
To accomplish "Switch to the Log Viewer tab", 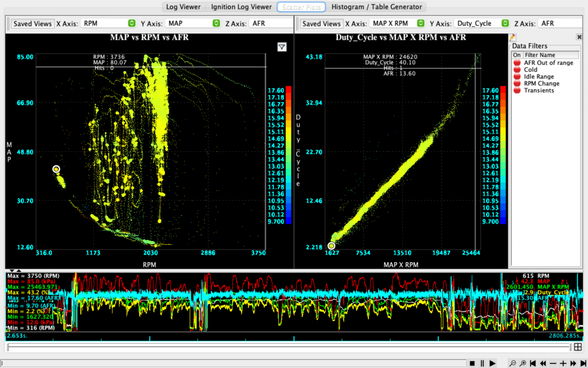I will (183, 7).
